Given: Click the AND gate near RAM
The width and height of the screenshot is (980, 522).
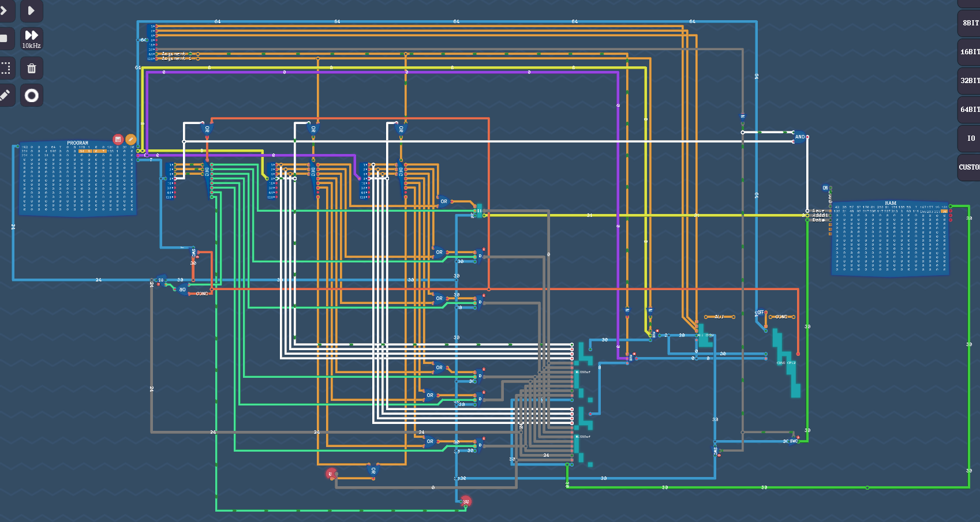Looking at the screenshot, I should click(800, 137).
